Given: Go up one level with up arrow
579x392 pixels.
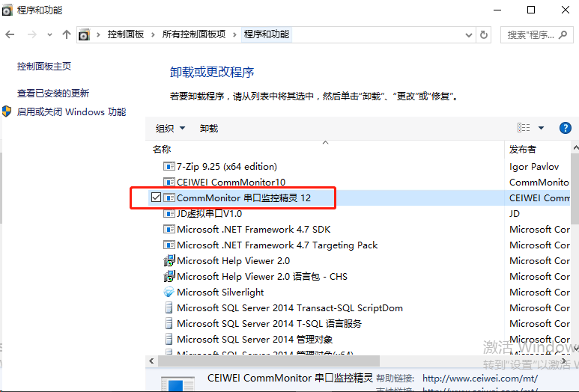Looking at the screenshot, I should click(x=67, y=34).
